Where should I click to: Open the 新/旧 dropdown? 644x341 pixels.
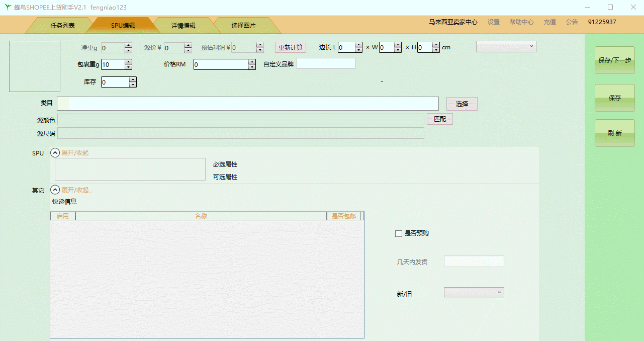[x=474, y=293]
